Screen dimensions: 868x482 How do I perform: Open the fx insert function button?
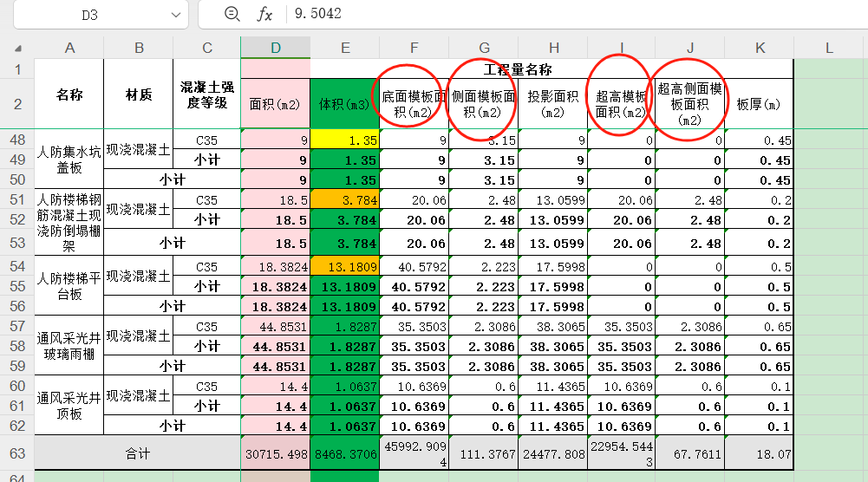(264, 15)
